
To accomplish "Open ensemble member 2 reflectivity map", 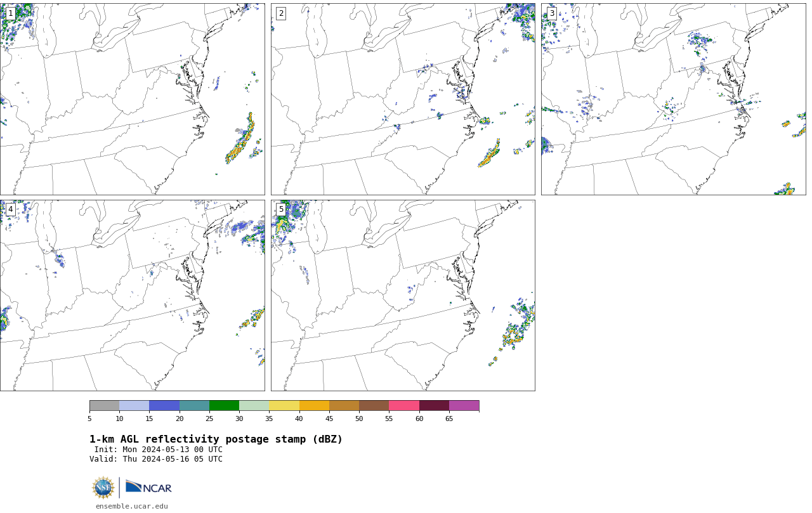I will click(x=403, y=99).
